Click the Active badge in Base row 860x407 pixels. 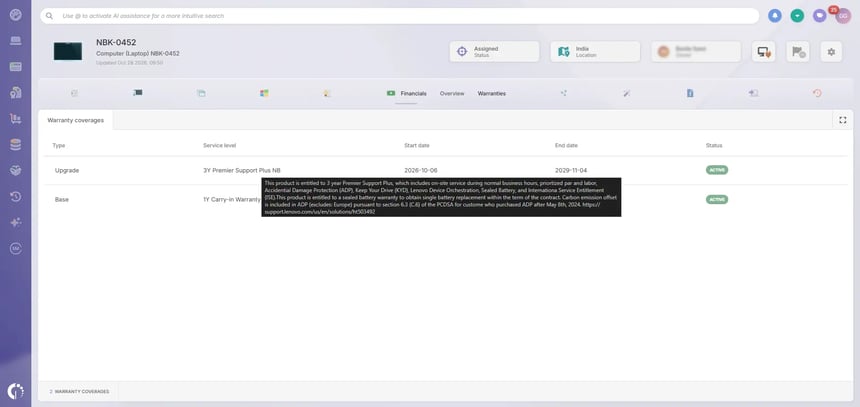point(717,200)
